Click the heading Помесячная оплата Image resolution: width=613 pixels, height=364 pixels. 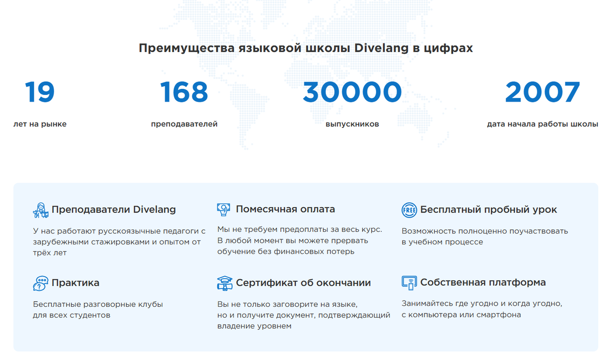[286, 209]
